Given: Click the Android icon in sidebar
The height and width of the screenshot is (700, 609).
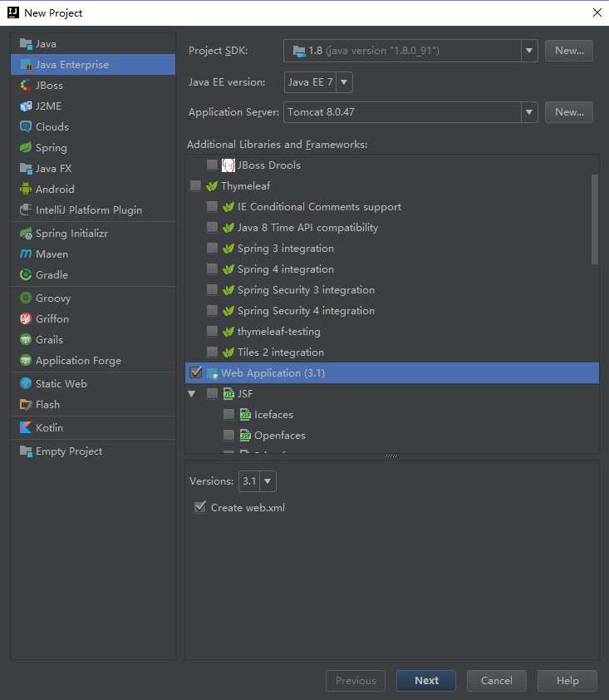Looking at the screenshot, I should click(27, 189).
